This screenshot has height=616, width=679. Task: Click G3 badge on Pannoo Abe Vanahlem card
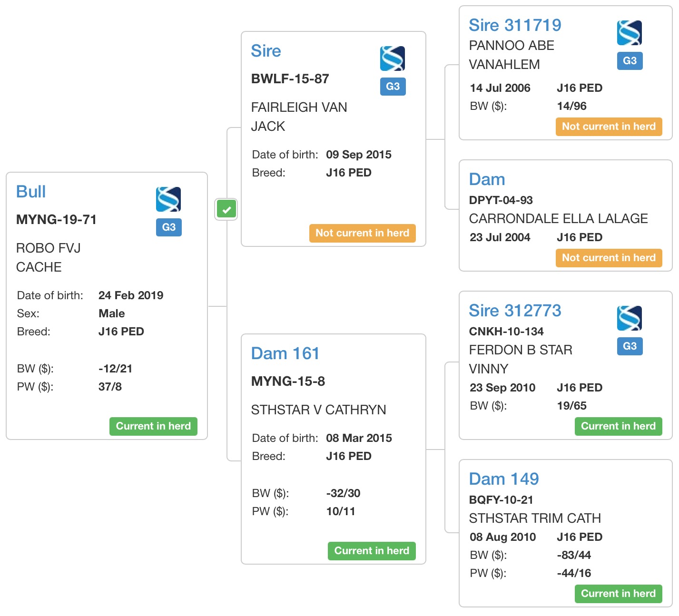630,61
